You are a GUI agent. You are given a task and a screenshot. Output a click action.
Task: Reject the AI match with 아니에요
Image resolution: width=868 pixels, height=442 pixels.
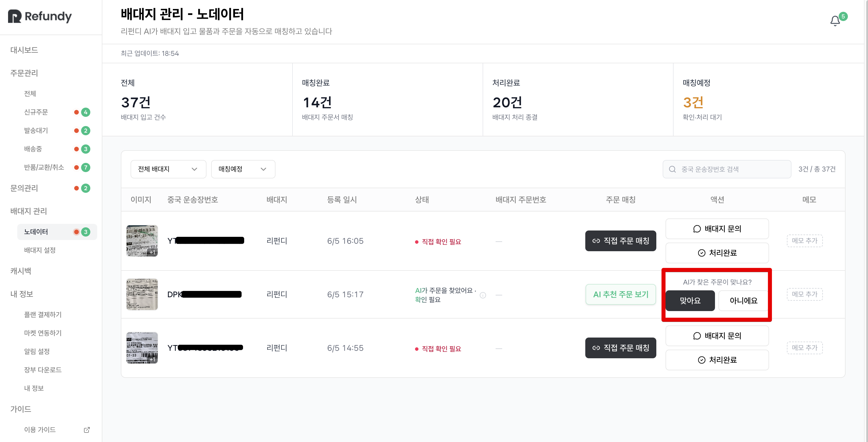click(743, 300)
